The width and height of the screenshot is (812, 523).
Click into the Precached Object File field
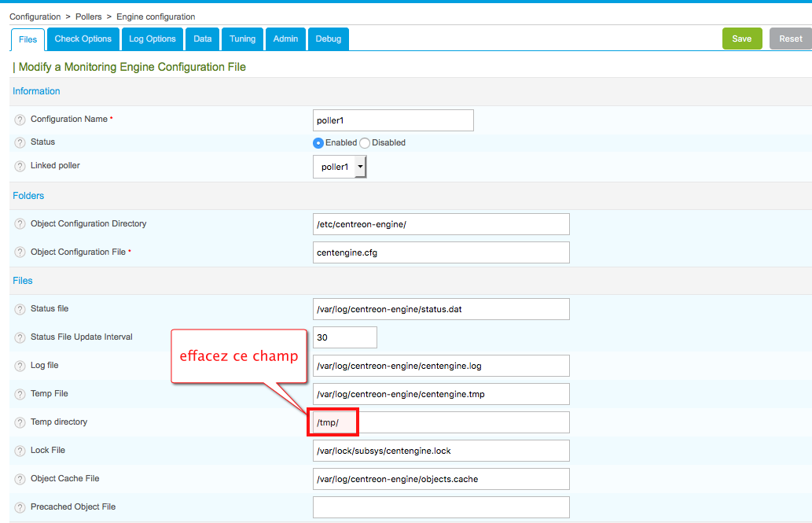click(440, 507)
